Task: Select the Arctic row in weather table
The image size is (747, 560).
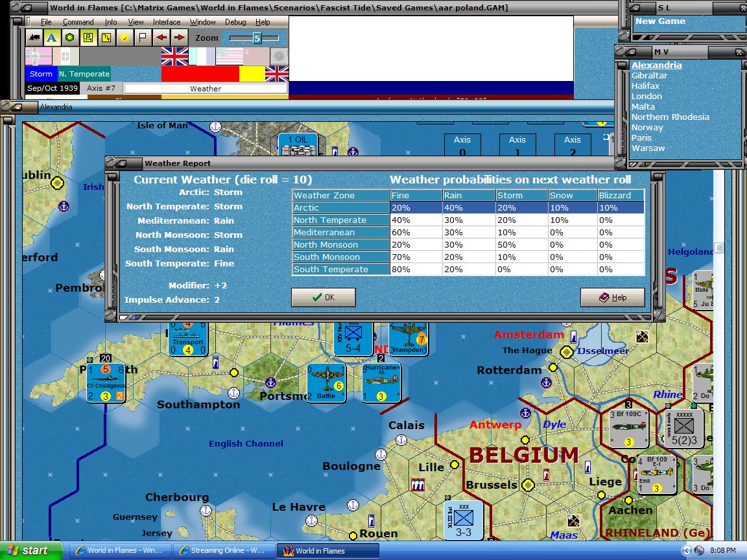Action: 468,207
